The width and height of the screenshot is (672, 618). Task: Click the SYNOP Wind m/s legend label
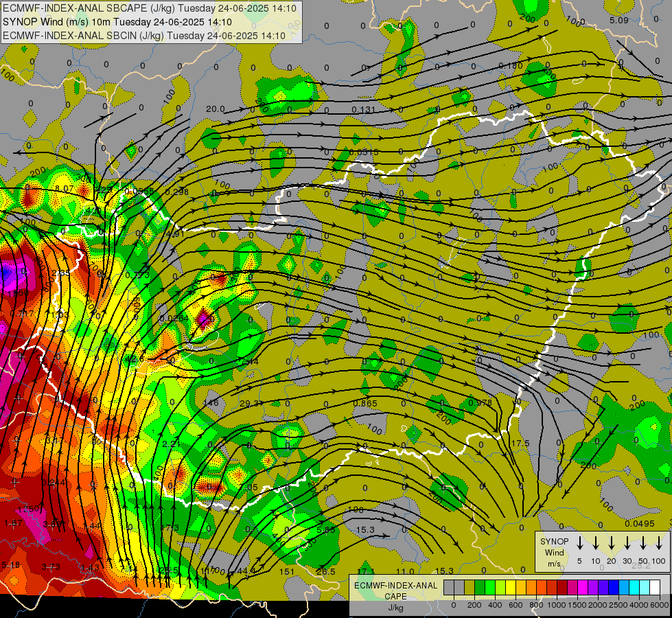pyautogui.click(x=554, y=552)
